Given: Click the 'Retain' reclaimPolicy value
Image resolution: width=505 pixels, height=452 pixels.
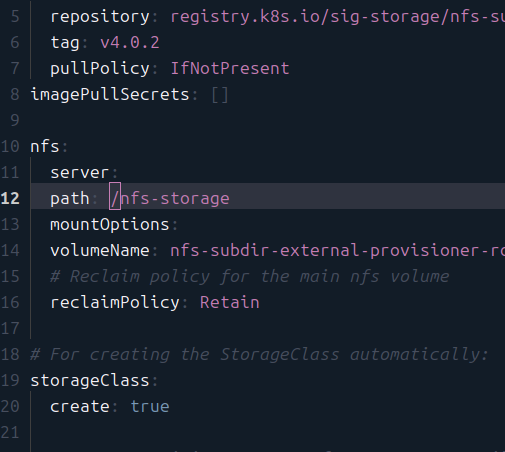Looking at the screenshot, I should coord(229,303).
